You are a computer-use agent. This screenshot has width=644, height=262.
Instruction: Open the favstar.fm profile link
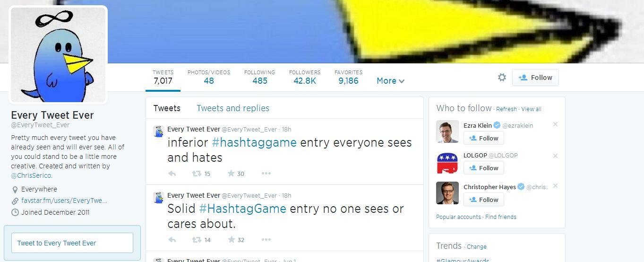pos(64,201)
